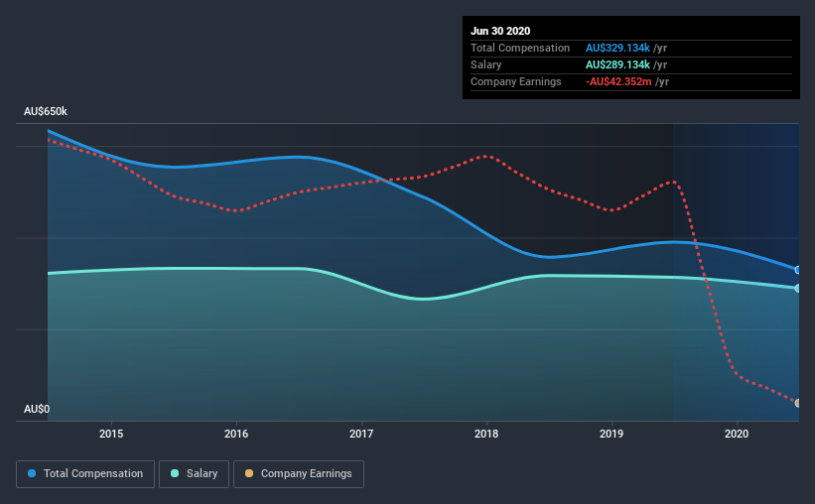Click the -AU$42.352m company earnings value
This screenshot has width=815, height=504.
(x=618, y=82)
